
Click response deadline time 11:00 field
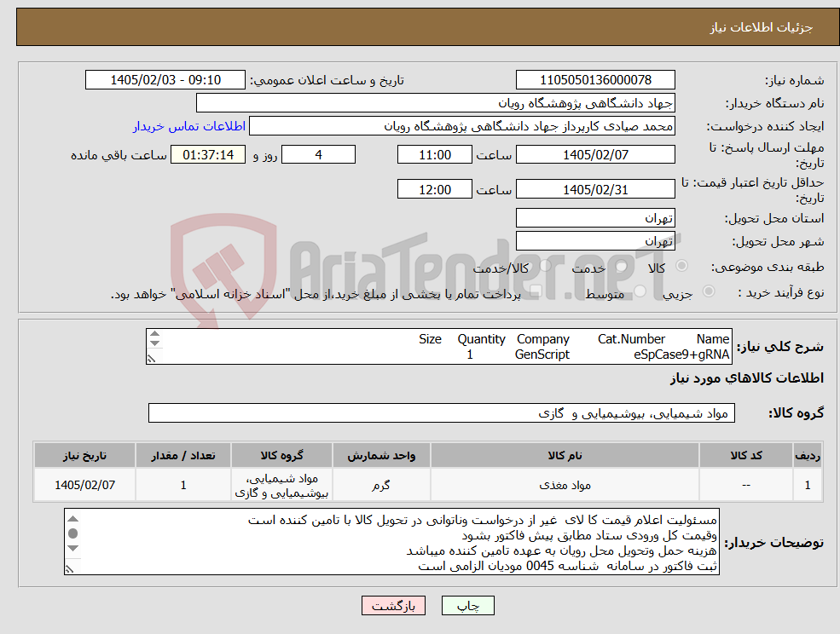point(434,155)
